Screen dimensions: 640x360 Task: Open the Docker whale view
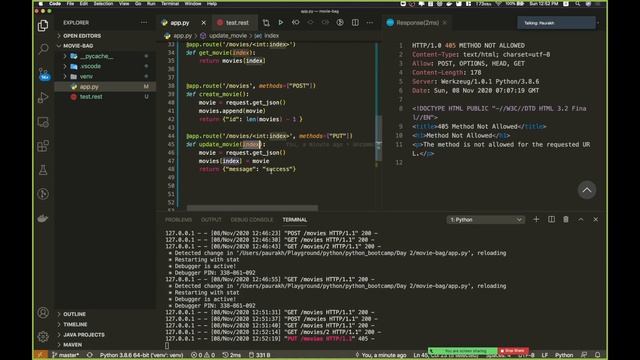(43, 218)
